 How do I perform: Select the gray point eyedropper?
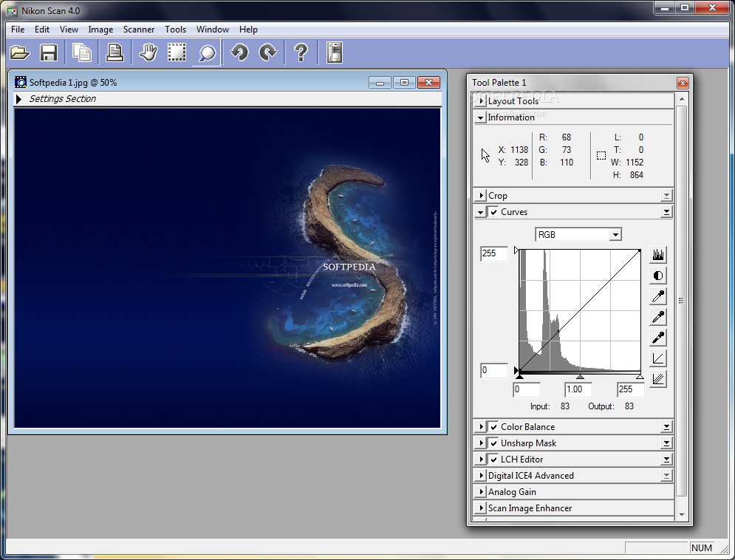tap(658, 317)
